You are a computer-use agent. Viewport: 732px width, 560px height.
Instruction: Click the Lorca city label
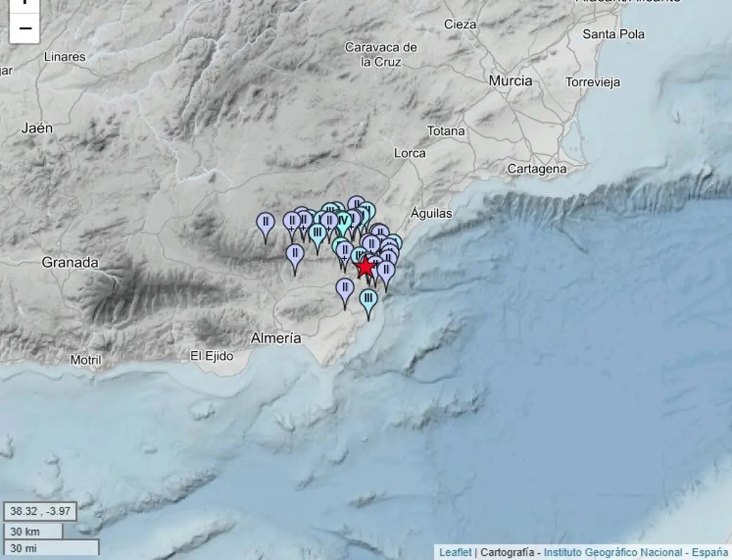pos(410,153)
